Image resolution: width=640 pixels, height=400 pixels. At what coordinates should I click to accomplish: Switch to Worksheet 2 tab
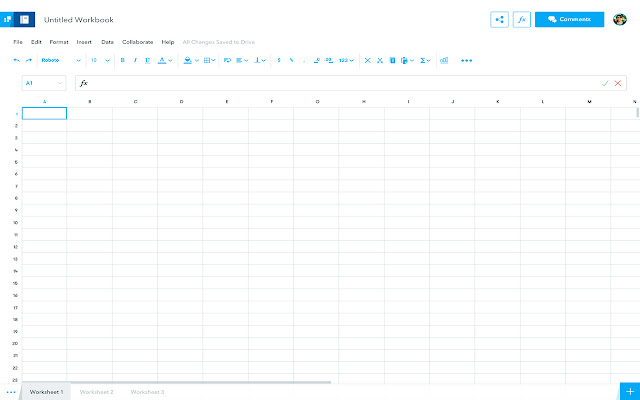[x=96, y=392]
